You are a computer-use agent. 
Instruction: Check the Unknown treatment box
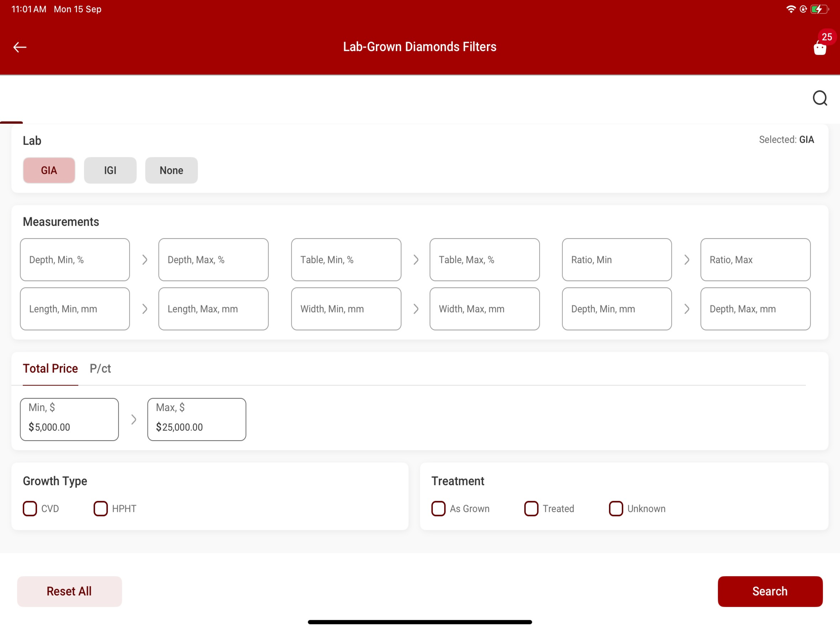click(616, 508)
